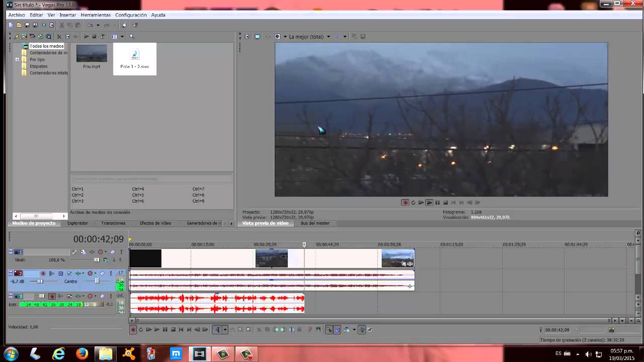Adjust the Centro pan slider on track 2
644x362 pixels.
click(97, 281)
